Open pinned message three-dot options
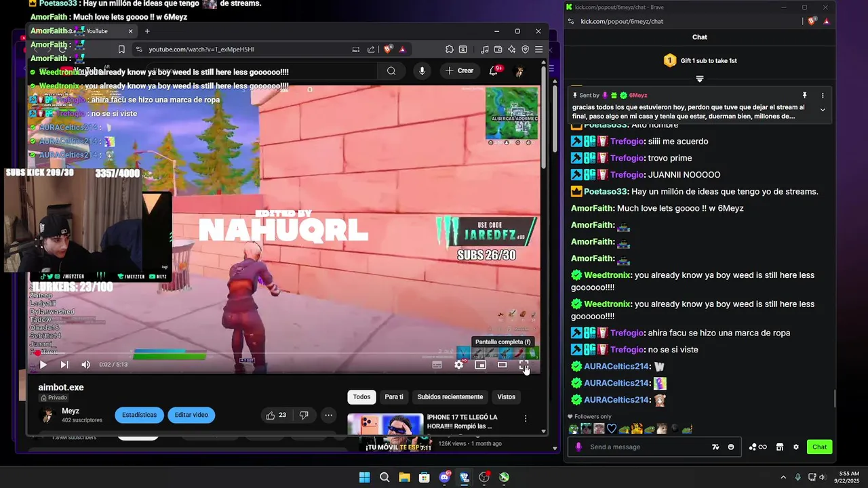This screenshot has width=868, height=488. click(x=823, y=96)
